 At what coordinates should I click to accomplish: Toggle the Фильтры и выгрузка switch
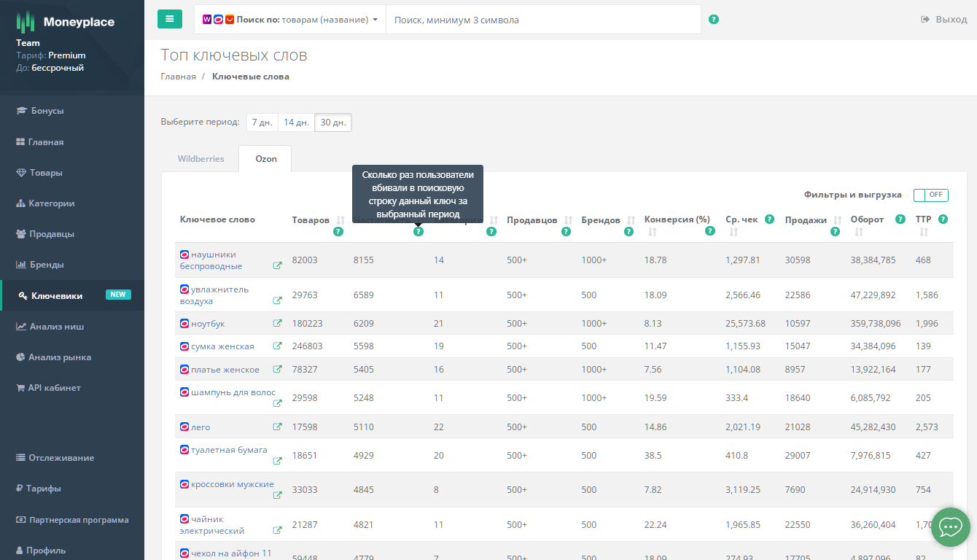point(930,195)
